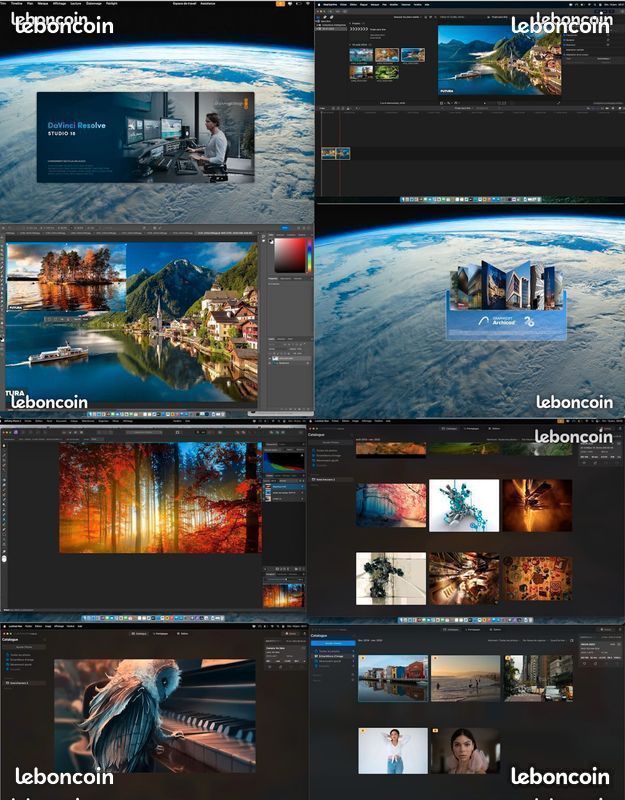Open the white and teal abstract thumbnail
This screenshot has height=800, width=625.
coord(464,505)
